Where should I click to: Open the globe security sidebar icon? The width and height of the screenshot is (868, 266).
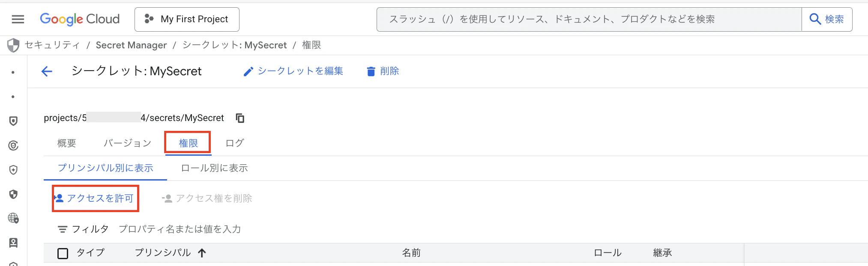13,219
